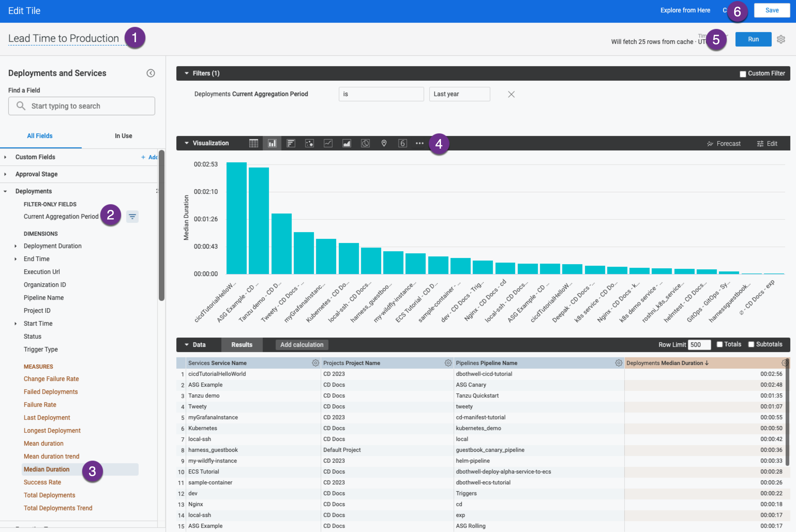The width and height of the screenshot is (796, 532).
Task: Choose the line chart visualization icon
Action: 328,143
